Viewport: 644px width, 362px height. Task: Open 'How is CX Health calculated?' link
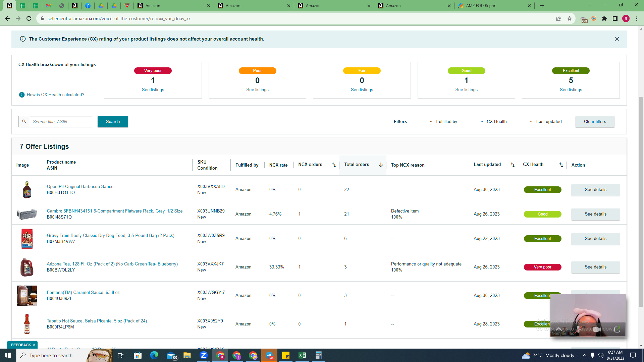click(x=56, y=95)
